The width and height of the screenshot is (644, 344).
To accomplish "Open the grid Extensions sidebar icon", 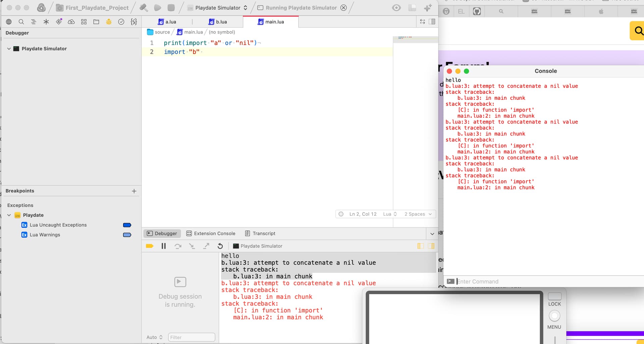I will (84, 22).
